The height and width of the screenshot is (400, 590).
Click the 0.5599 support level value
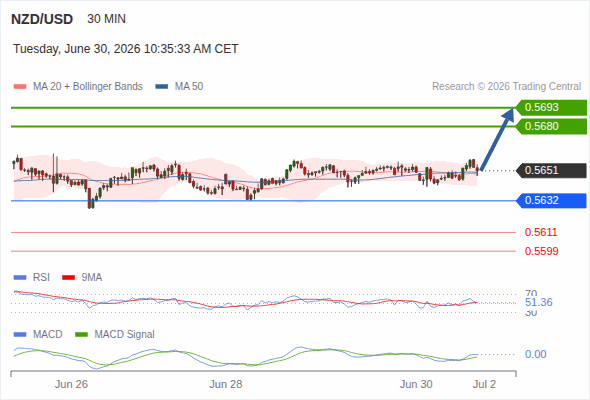click(541, 251)
